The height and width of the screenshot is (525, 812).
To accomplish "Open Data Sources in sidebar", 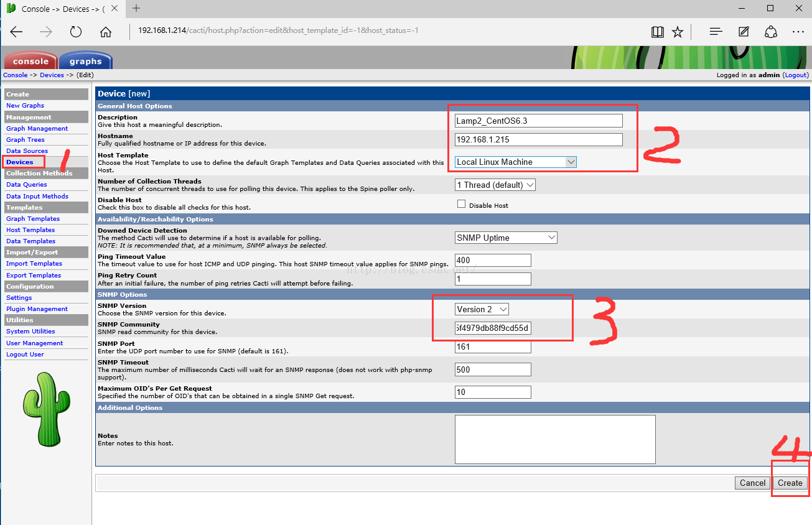I will [x=27, y=151].
